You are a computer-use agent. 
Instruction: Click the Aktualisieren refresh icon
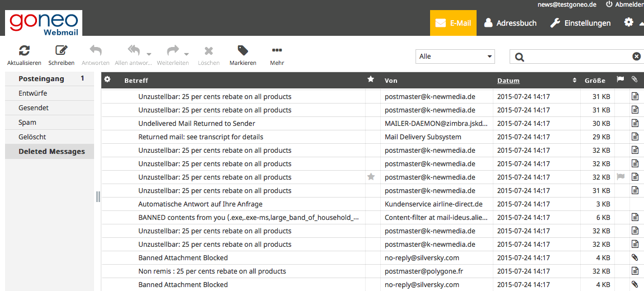(24, 51)
